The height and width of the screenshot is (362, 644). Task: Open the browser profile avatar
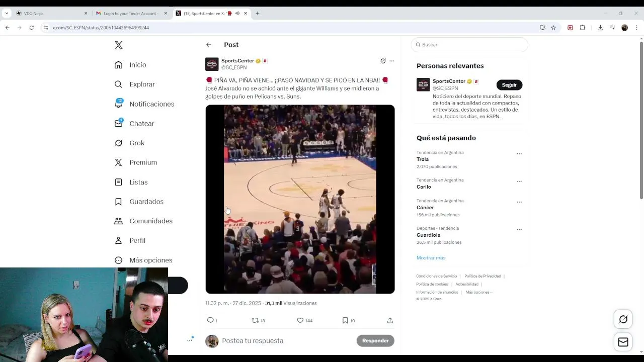pyautogui.click(x=624, y=28)
